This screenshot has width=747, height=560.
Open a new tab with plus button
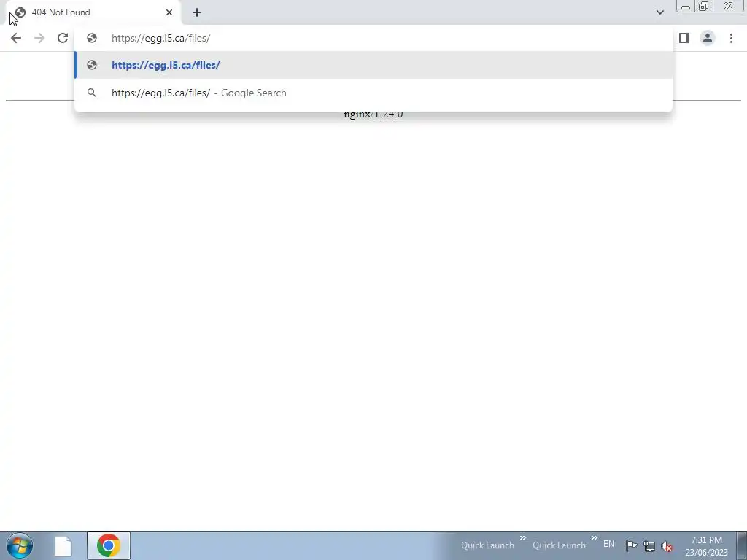coord(197,12)
